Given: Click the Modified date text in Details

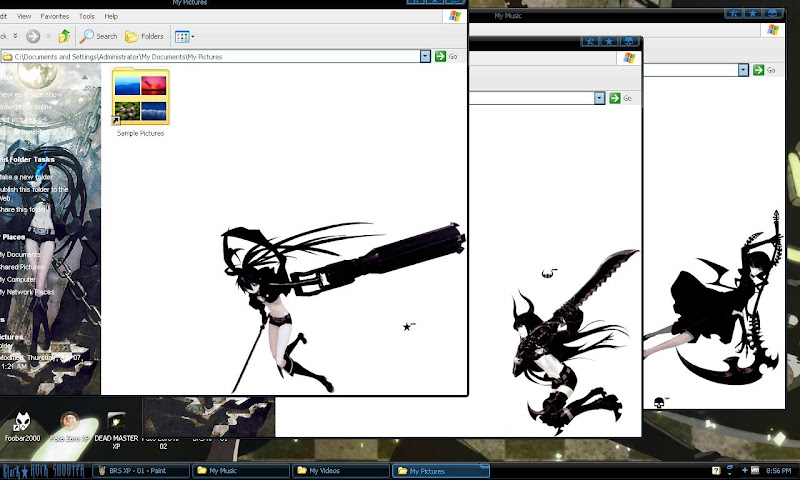Looking at the screenshot, I should 41,362.
